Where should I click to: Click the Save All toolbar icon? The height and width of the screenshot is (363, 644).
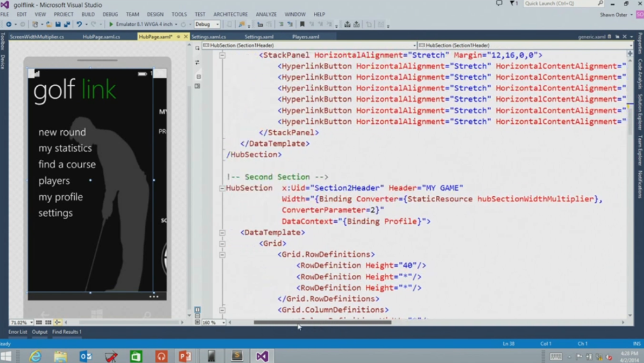click(x=67, y=25)
